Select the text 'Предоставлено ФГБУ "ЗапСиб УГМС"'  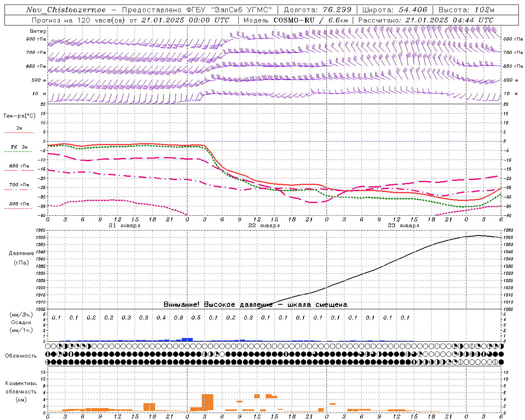pos(197,10)
